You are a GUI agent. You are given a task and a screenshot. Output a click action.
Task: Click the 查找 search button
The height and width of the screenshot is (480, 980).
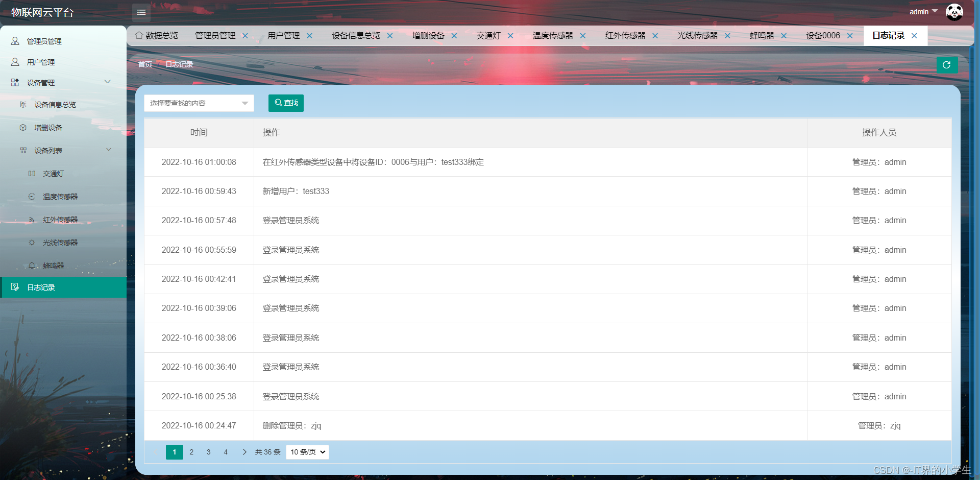tap(285, 103)
